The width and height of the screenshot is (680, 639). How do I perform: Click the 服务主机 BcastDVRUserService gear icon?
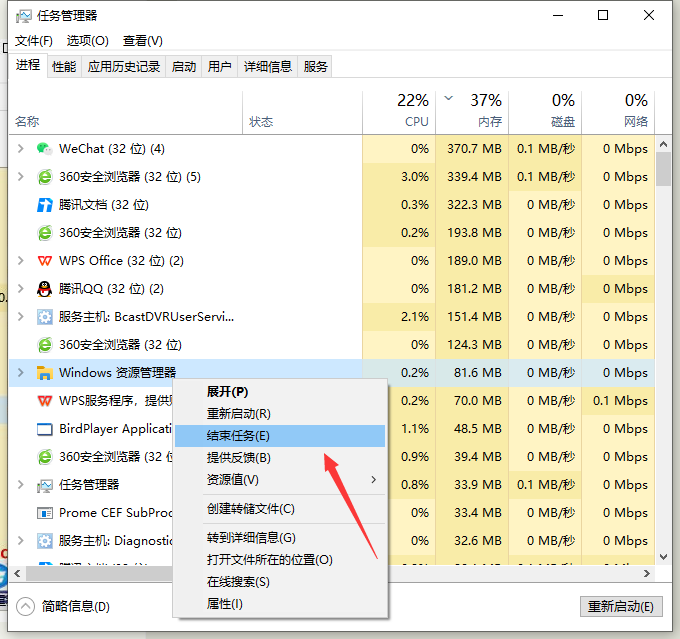click(44, 317)
